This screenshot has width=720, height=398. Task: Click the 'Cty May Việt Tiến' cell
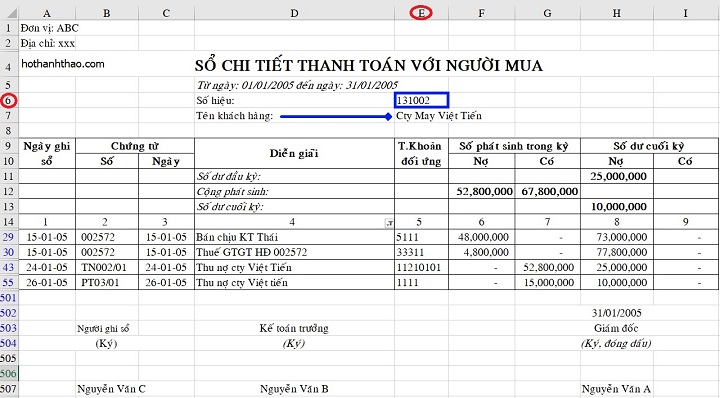pyautogui.click(x=439, y=116)
